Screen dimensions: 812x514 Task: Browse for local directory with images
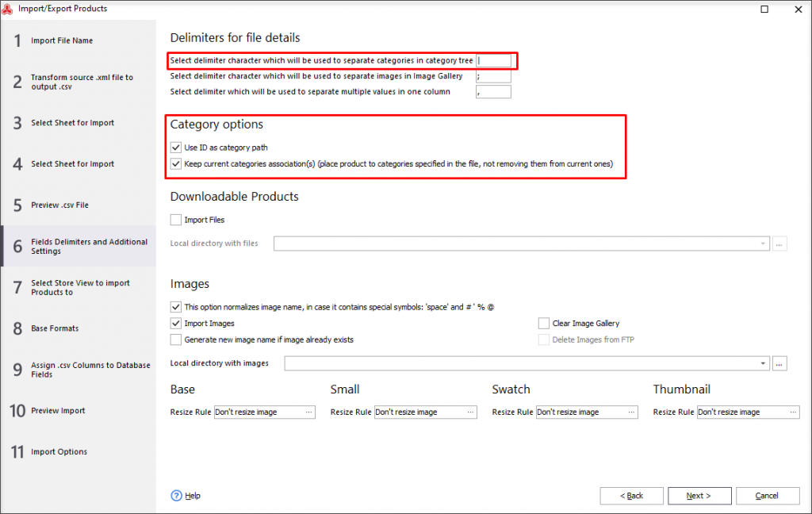780,363
